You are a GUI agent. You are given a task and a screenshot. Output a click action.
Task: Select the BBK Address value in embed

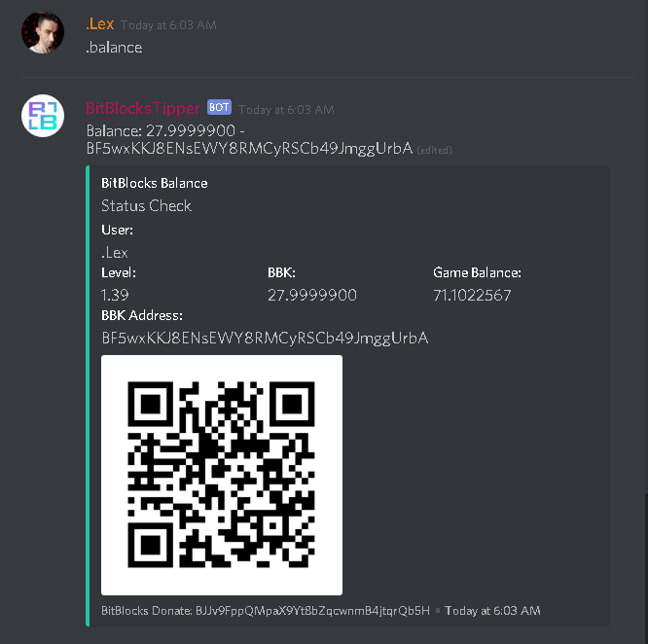click(x=265, y=339)
